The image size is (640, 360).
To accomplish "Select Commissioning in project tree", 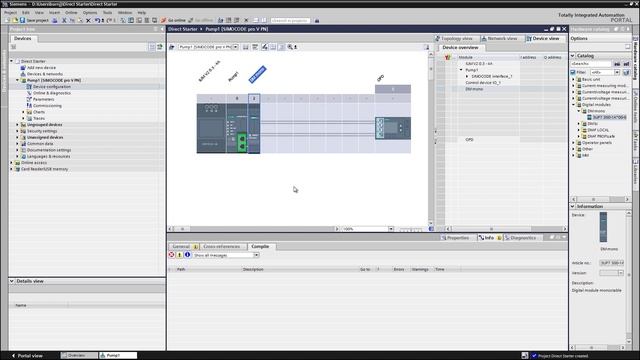I will click(47, 106).
